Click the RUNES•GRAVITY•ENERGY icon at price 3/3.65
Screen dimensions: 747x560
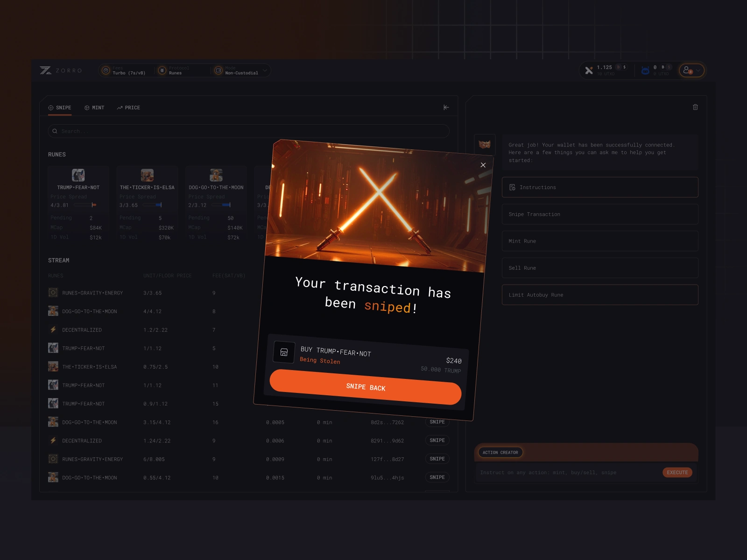pos(53,293)
